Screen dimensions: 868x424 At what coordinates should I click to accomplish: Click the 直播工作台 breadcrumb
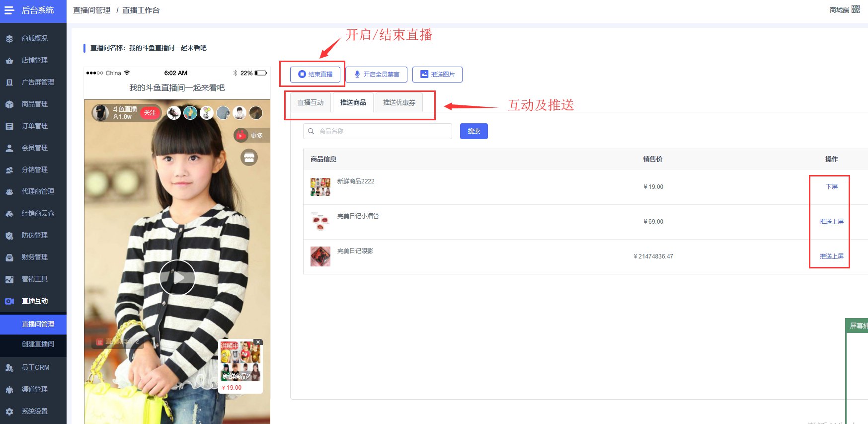141,10
